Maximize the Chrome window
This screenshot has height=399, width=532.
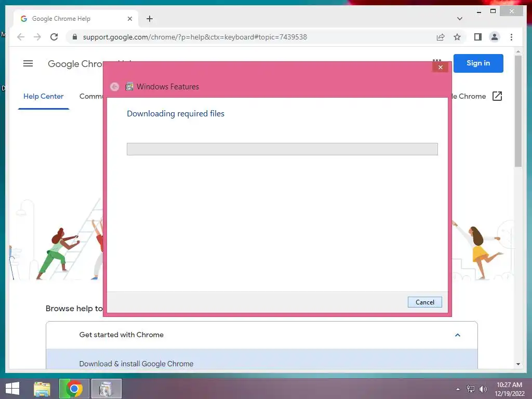493,11
